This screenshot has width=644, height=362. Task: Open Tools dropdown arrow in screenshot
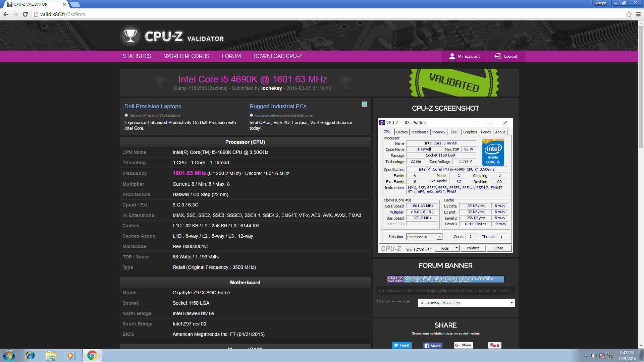457,248
